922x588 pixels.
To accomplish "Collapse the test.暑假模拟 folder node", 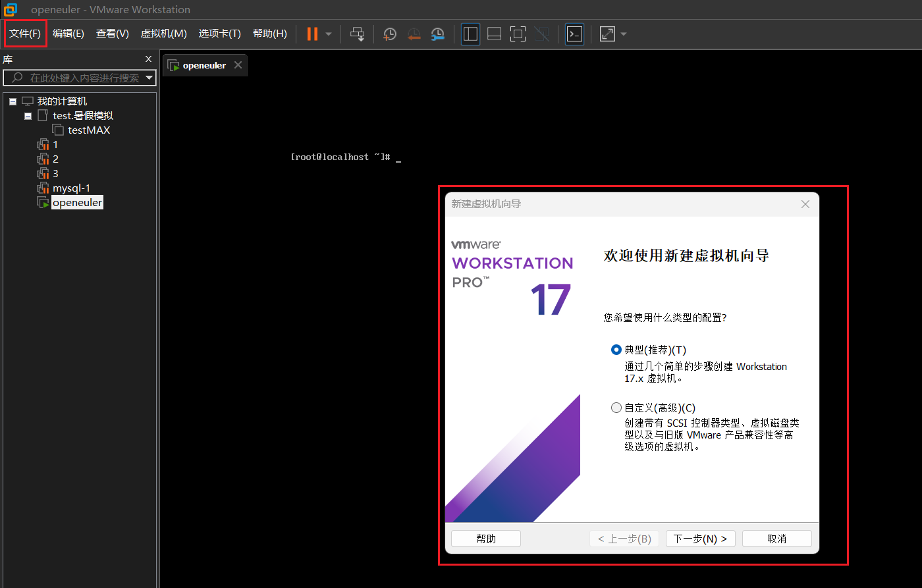I will (x=28, y=116).
